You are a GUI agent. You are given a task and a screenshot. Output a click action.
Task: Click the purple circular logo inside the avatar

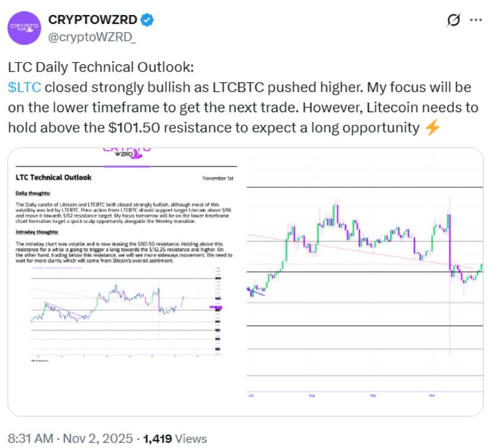click(x=24, y=26)
